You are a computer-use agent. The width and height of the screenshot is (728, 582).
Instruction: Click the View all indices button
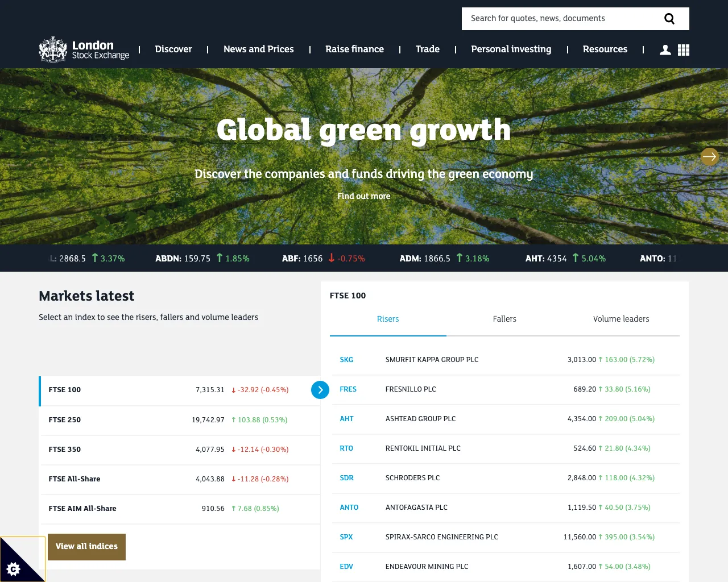click(x=86, y=547)
